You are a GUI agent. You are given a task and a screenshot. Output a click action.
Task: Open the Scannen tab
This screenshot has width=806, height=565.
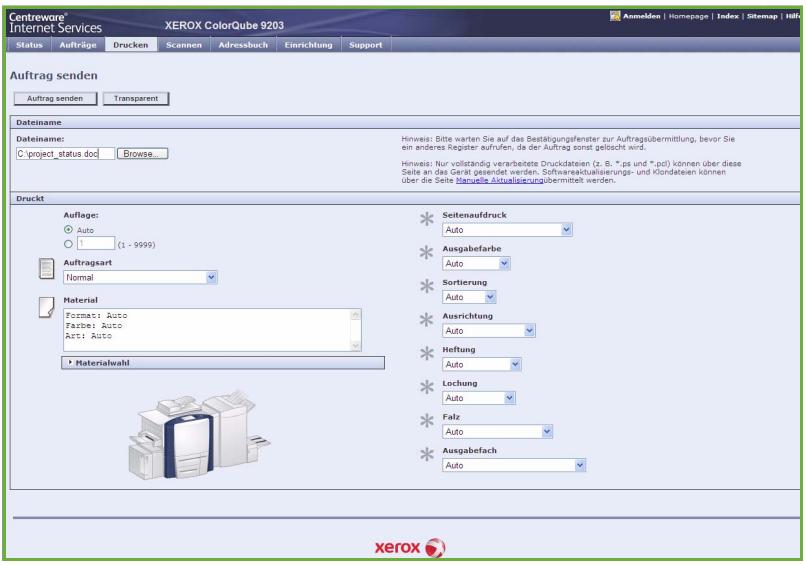pos(184,45)
